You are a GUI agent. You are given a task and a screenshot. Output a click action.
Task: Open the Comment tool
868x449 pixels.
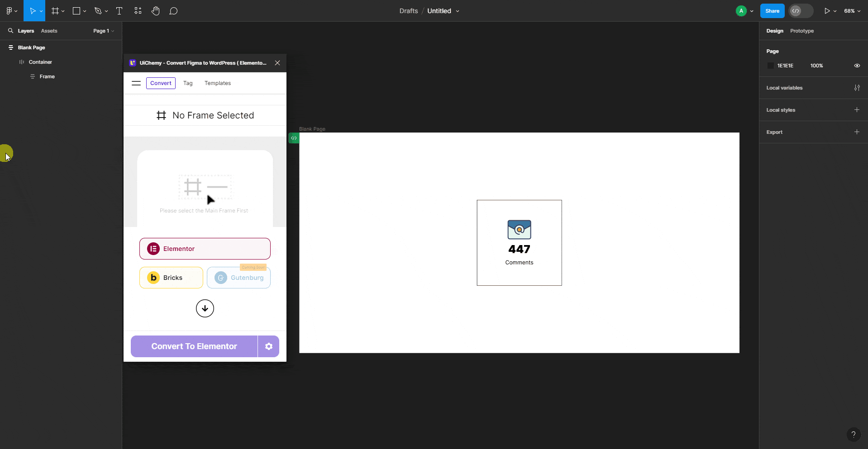point(174,11)
